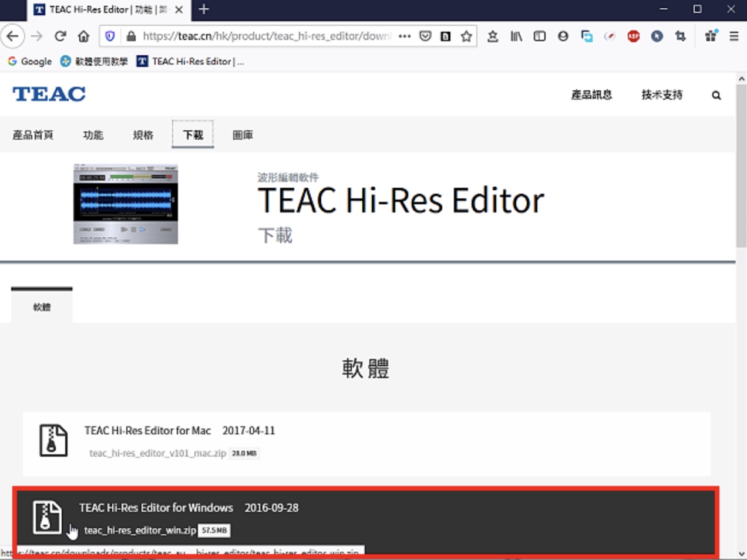Click TEAC Hi-Res Editor for Mac title
Image resolution: width=747 pixels, height=560 pixels.
coord(147,431)
